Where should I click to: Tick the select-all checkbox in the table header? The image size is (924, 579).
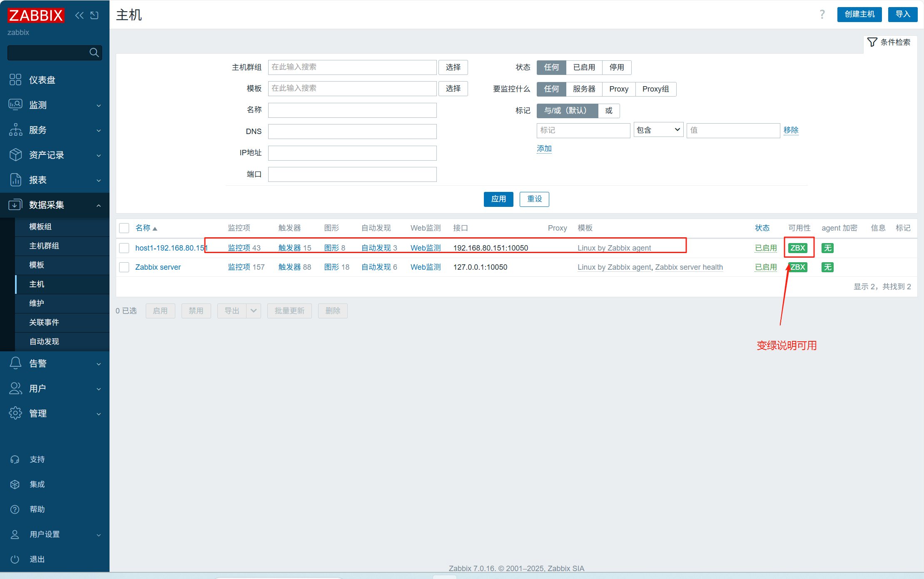point(124,228)
